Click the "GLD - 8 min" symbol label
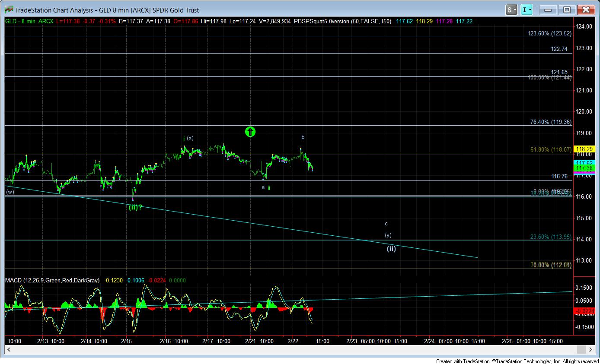The height and width of the screenshot is (364, 600). tap(22, 20)
